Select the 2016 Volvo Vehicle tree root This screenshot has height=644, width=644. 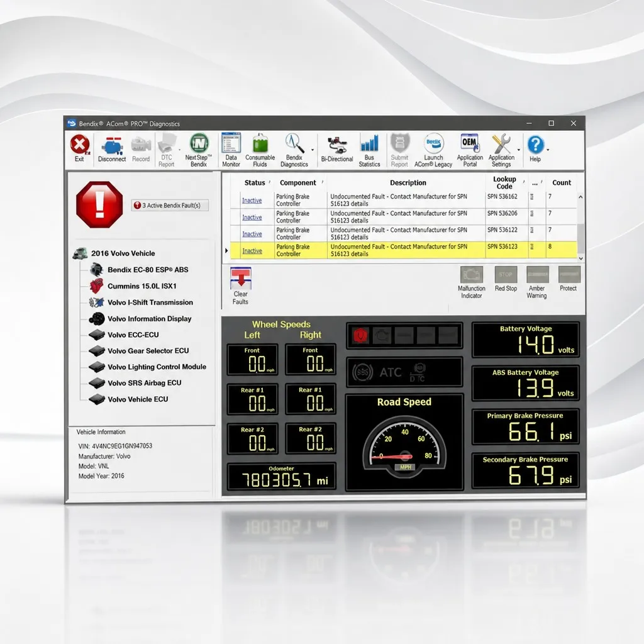point(123,253)
